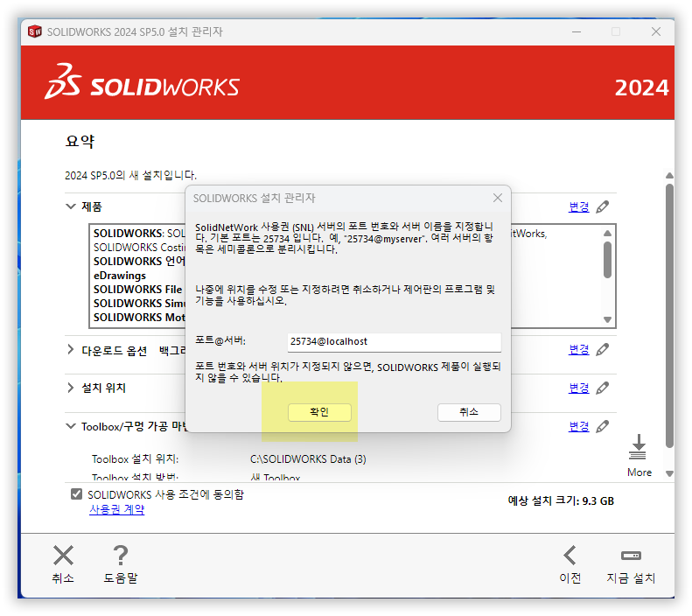Select eDrawings in the product list
Viewport: 692px width, 616px height.
(x=120, y=276)
